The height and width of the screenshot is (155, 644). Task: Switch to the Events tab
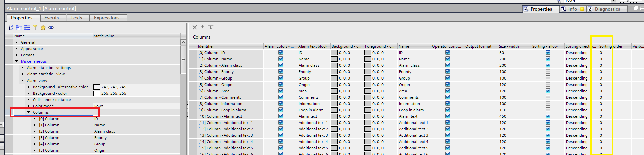pos(51,18)
